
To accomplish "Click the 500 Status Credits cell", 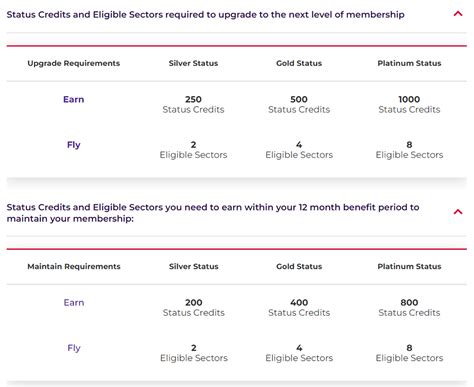I will [x=299, y=104].
